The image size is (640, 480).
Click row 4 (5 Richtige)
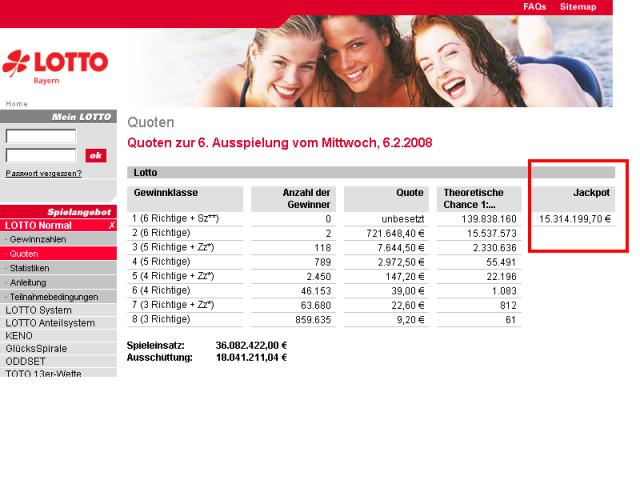point(161,262)
